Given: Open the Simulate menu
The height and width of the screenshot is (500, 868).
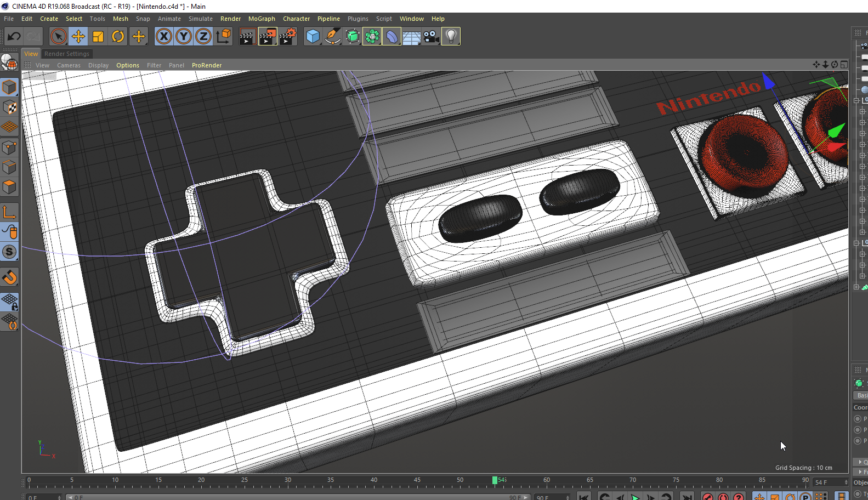Looking at the screenshot, I should 201,19.
